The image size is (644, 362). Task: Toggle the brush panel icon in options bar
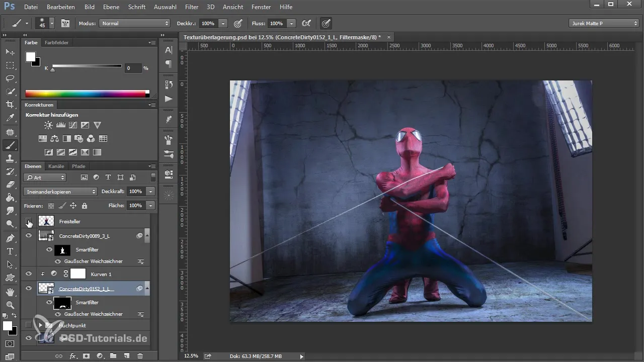click(65, 23)
